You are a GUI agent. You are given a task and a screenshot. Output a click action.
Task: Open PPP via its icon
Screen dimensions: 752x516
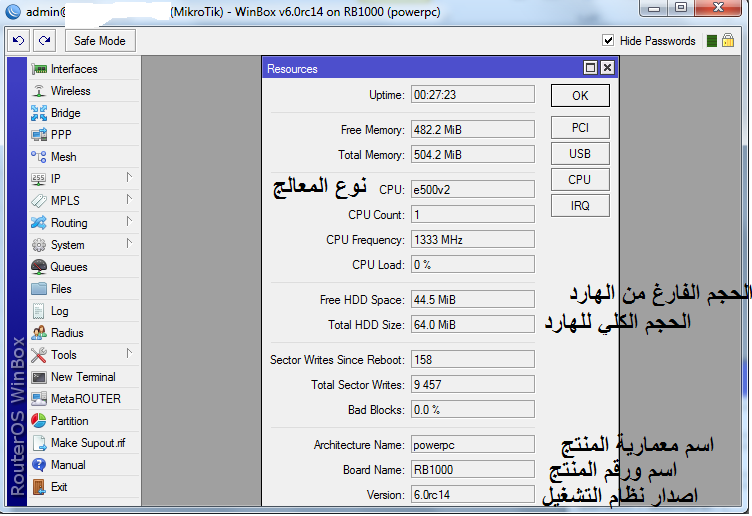(x=39, y=135)
